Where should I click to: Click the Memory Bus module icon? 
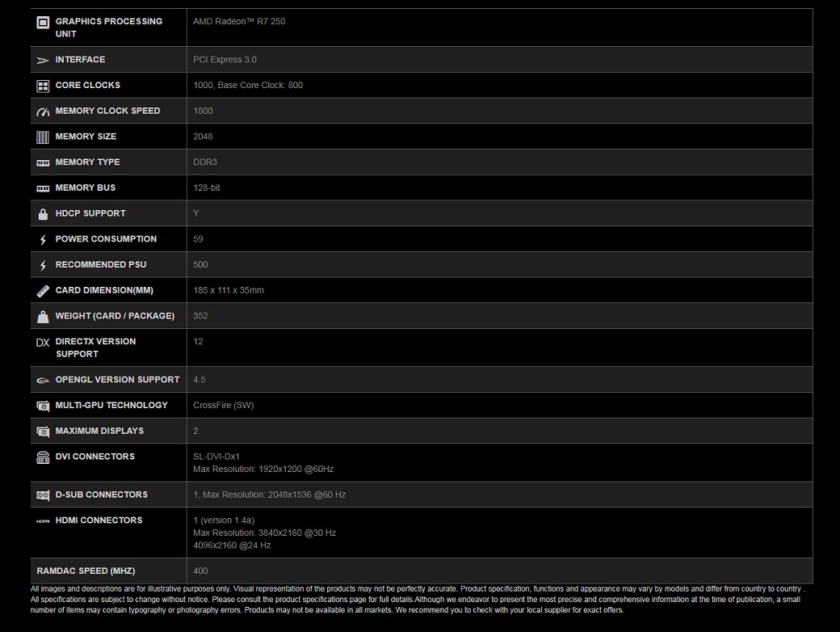click(43, 188)
